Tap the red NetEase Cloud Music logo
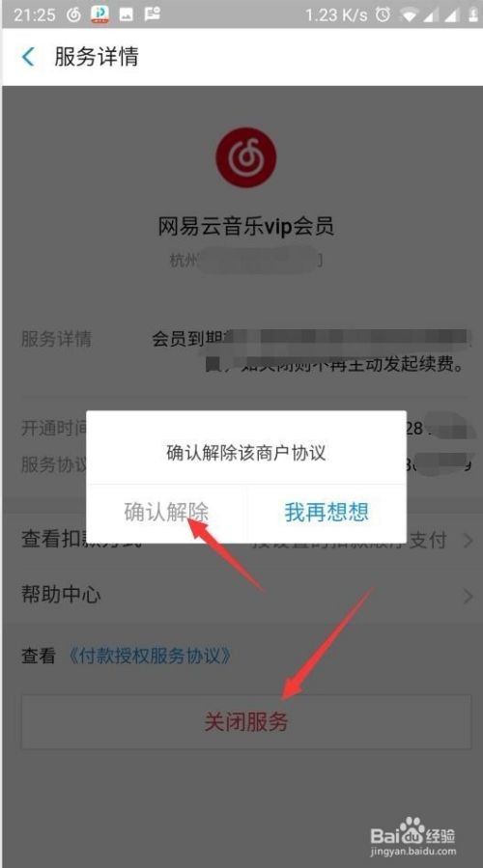483x868 pixels. coord(246,157)
